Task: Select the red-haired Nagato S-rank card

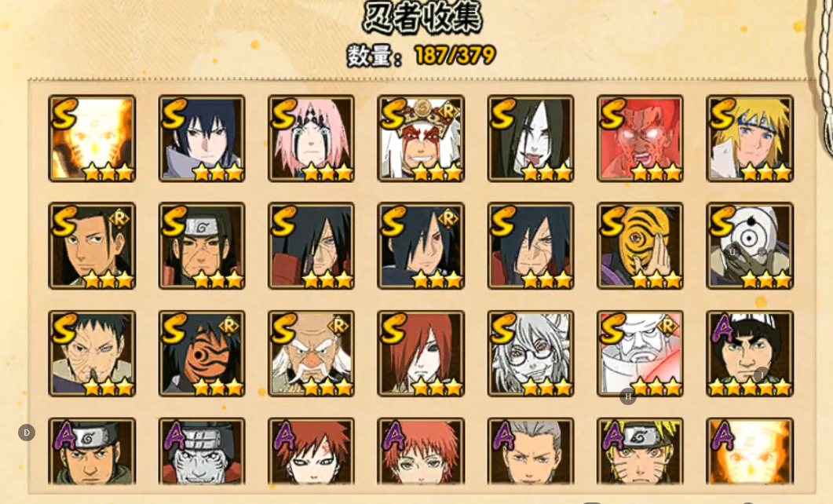Action: [421, 354]
